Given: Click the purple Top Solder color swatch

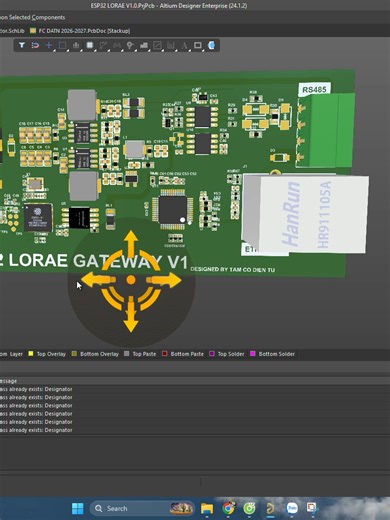Looking at the screenshot, I should [212, 353].
